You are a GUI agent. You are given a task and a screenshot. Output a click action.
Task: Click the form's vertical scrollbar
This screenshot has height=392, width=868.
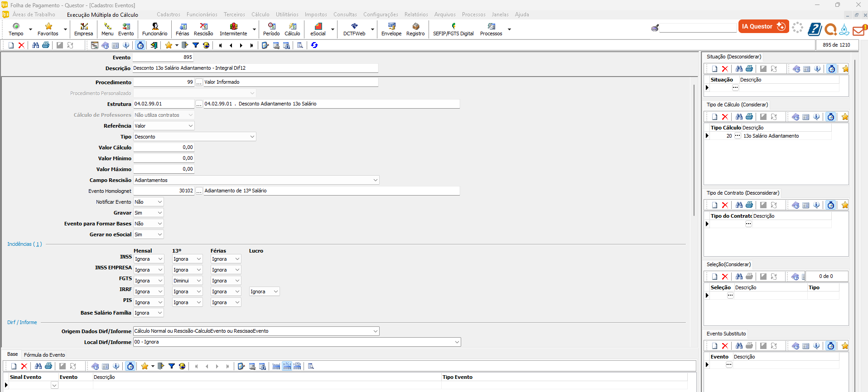pos(694,149)
